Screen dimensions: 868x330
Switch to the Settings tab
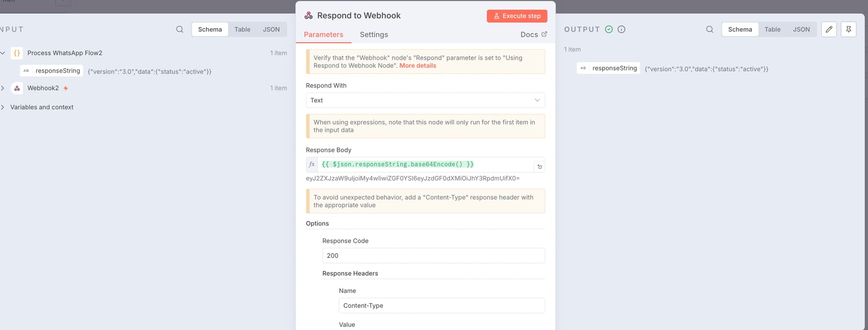click(374, 35)
